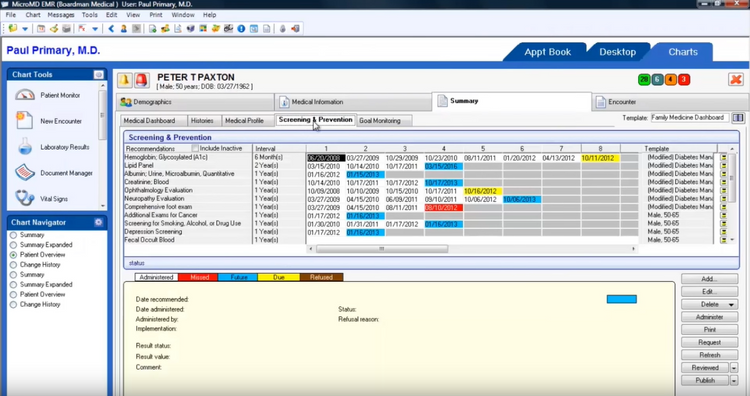The image size is (750, 396).
Task: Toggle the Include Inactive checkbox
Action: (195, 148)
